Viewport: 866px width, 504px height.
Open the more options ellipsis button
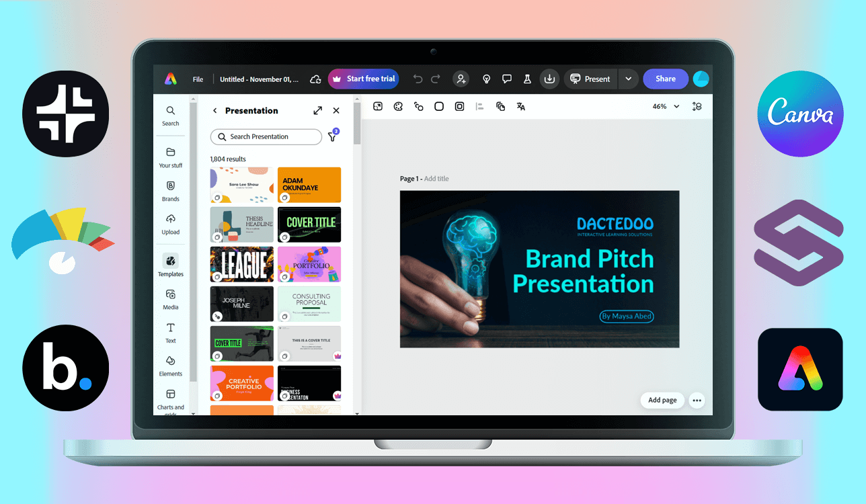[697, 400]
